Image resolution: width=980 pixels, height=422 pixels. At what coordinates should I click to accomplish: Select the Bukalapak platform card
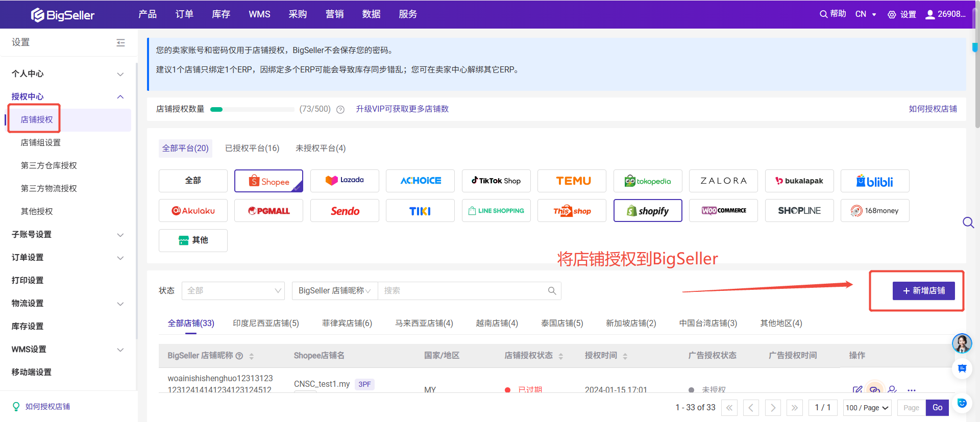point(799,181)
